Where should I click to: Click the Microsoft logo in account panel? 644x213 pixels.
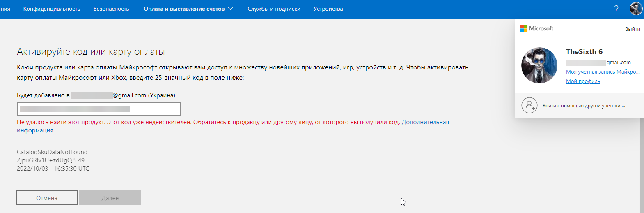(x=537, y=28)
